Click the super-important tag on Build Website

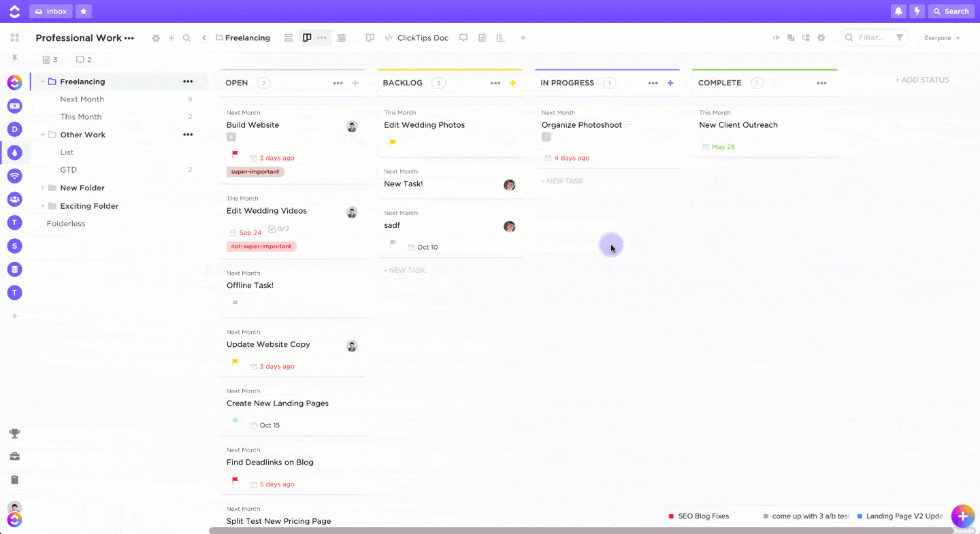pos(255,171)
